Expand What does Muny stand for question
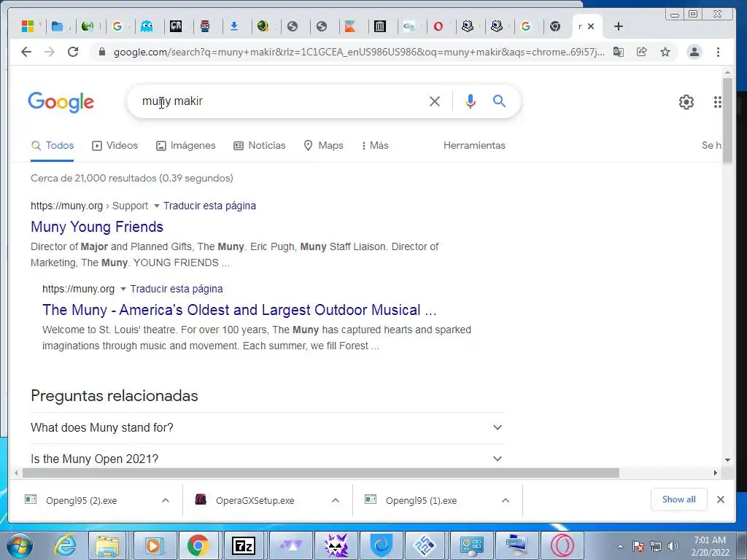 [267, 427]
